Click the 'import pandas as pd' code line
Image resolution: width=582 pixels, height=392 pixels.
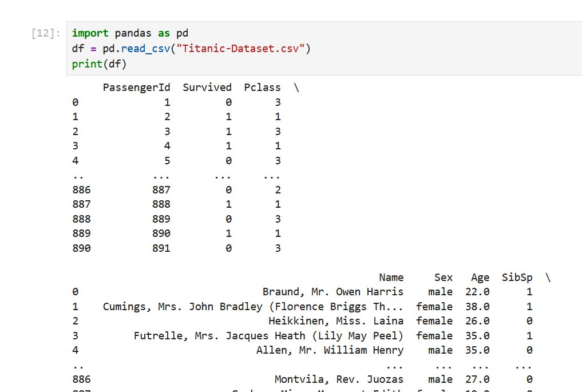[x=130, y=33]
